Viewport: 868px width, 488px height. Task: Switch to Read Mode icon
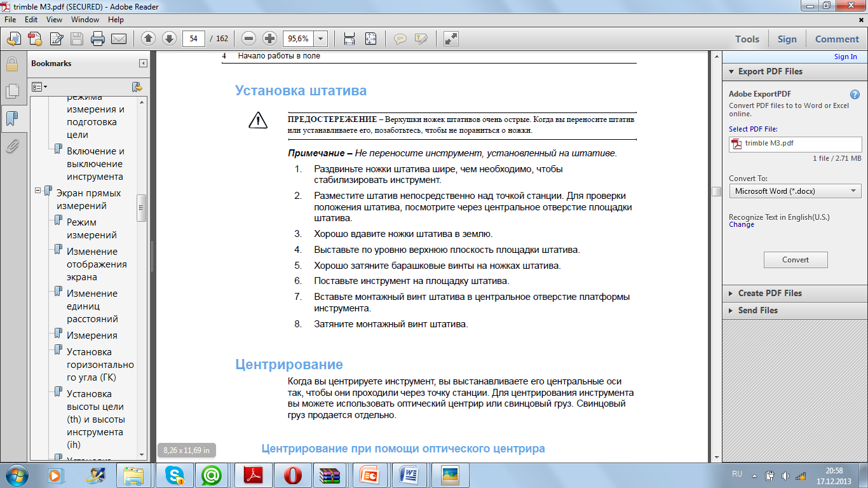tap(451, 39)
